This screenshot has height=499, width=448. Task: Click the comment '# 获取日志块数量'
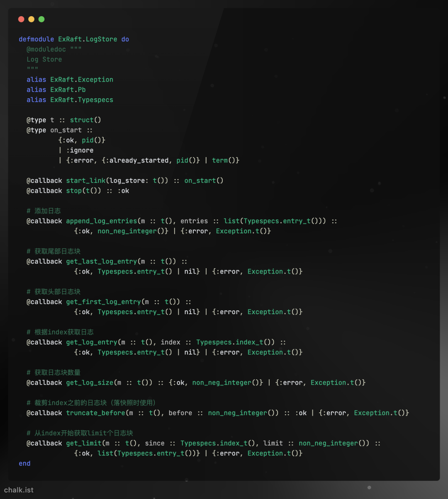click(54, 373)
